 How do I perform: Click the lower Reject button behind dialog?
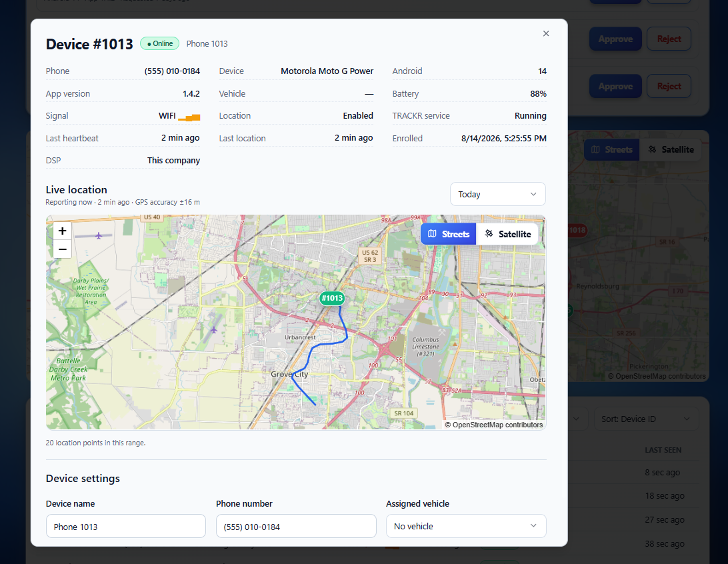tap(669, 87)
